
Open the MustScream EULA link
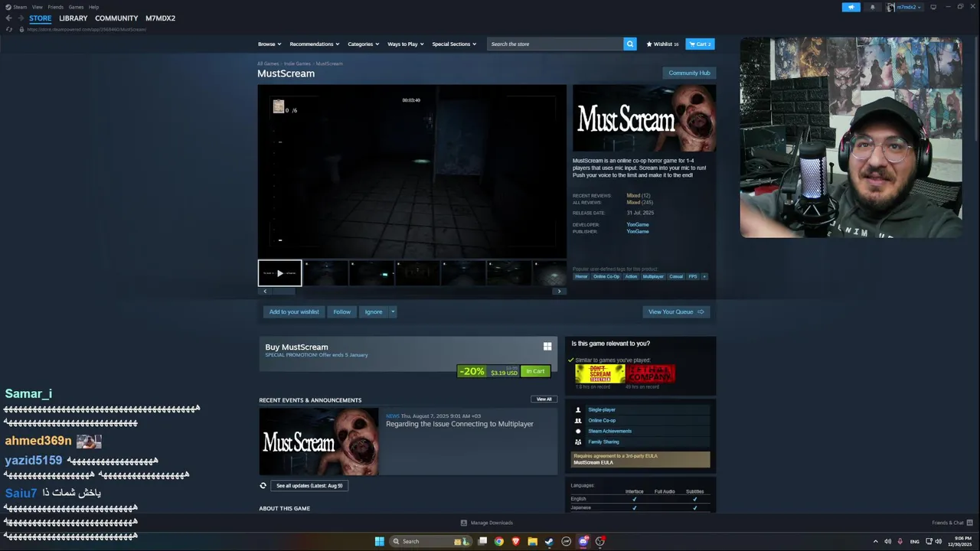point(593,462)
